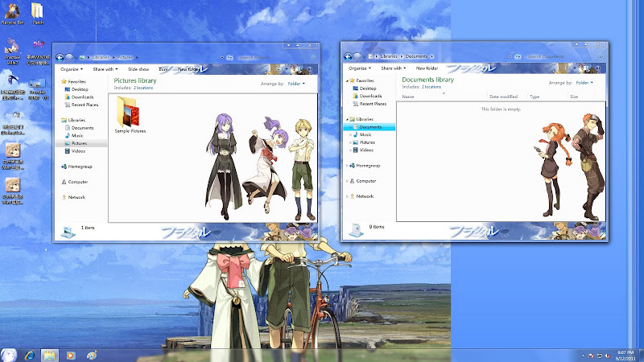Create New folder in Documents window
This screenshot has width=644, height=362.
[x=427, y=68]
